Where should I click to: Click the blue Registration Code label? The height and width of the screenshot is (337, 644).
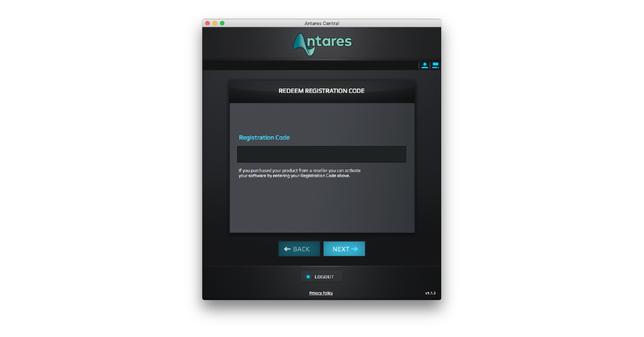click(x=264, y=137)
